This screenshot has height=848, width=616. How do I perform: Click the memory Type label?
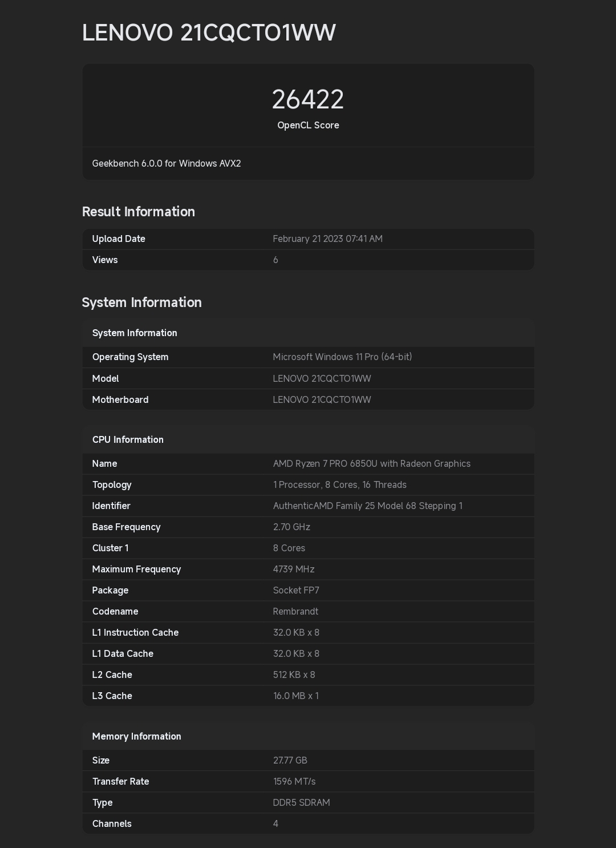coord(103,802)
